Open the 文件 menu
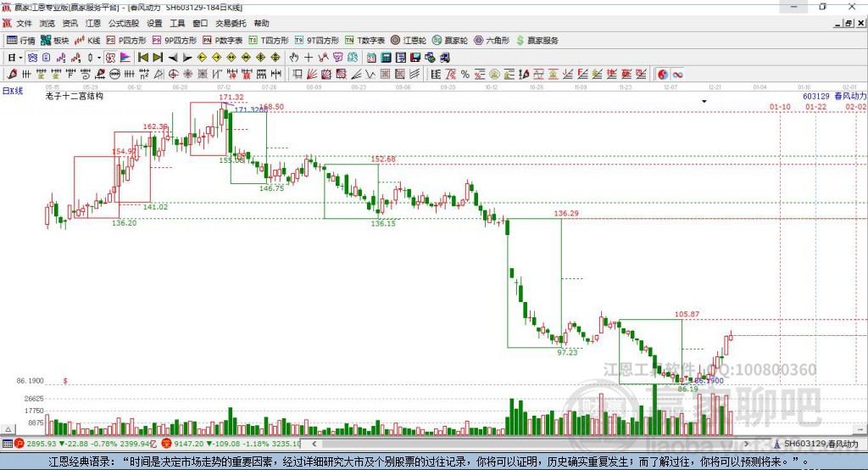868x470 pixels. (24, 23)
